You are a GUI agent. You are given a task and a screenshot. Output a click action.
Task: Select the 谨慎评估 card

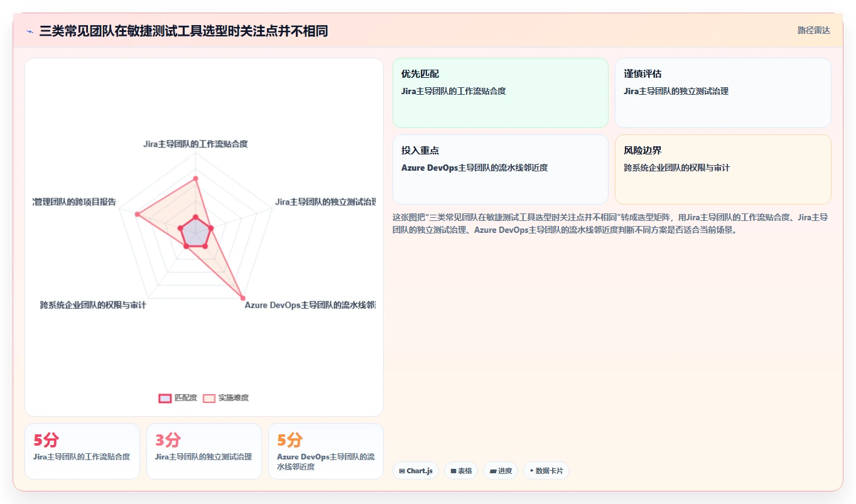tap(723, 93)
